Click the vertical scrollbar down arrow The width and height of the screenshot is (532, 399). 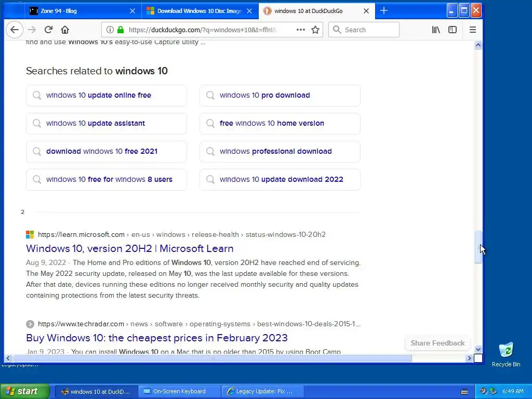click(478, 349)
